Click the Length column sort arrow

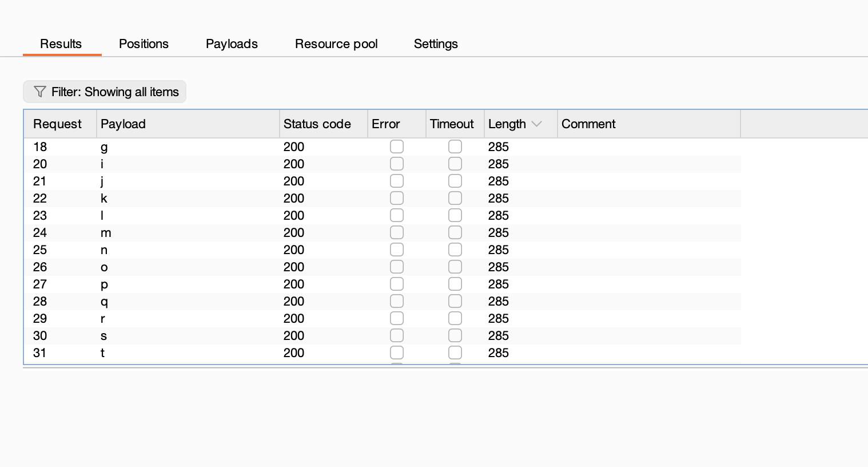tap(536, 124)
